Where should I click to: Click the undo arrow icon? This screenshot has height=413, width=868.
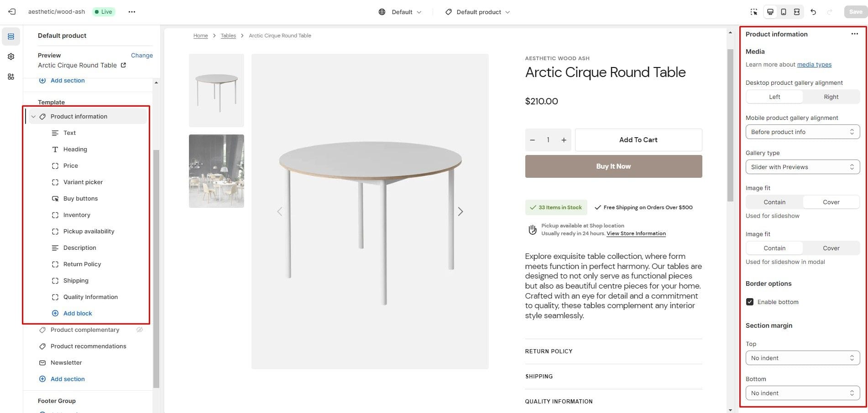coord(813,12)
